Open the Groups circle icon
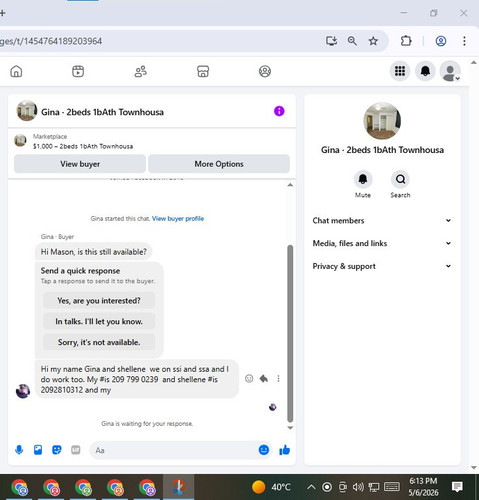Viewport: 479px width, 500px height. coord(265,71)
